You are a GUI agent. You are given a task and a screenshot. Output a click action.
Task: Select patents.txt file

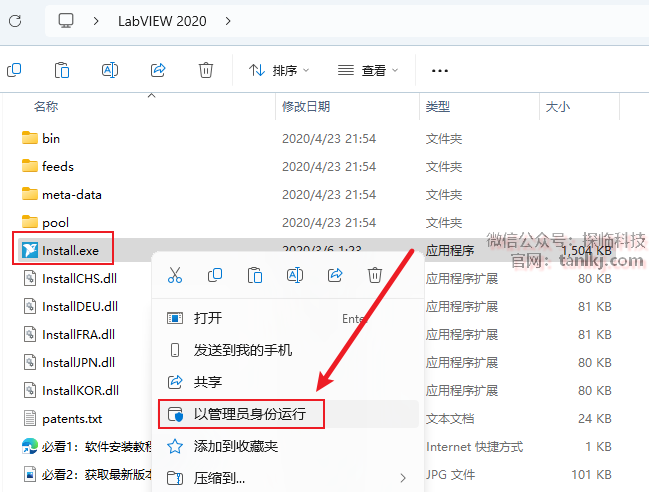[62, 418]
